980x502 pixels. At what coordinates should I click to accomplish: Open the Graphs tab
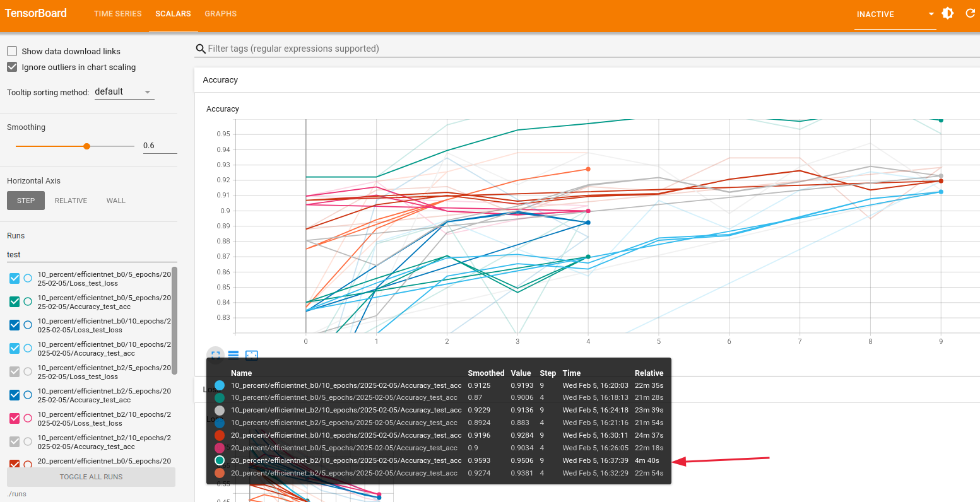[220, 14]
